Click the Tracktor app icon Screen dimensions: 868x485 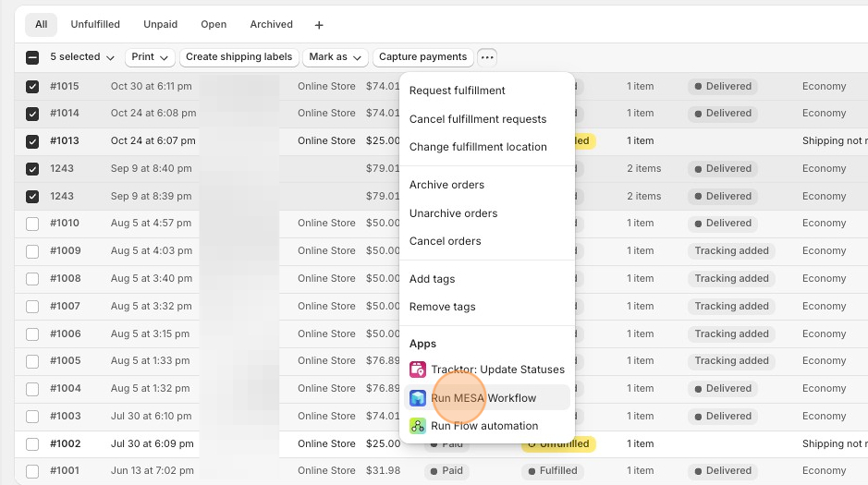point(418,370)
